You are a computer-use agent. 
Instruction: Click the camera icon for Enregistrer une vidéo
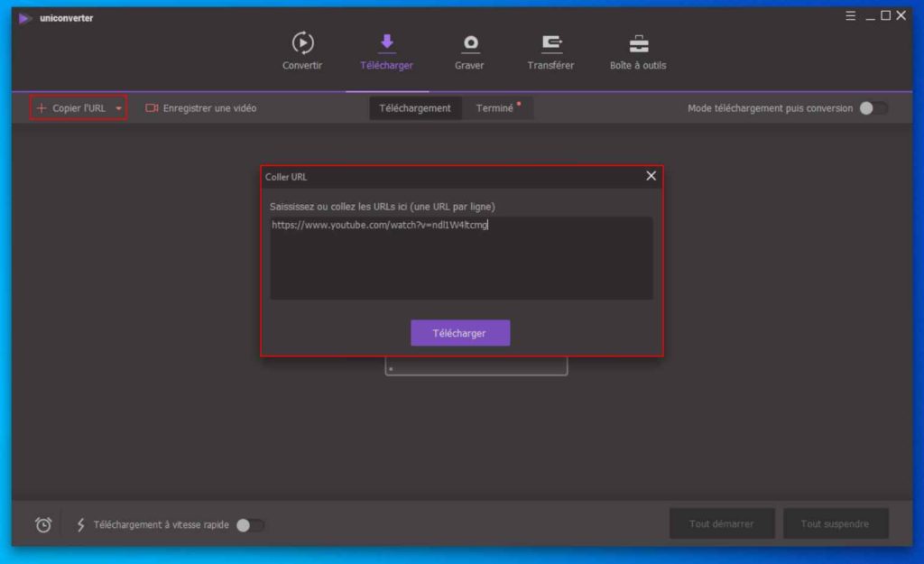click(152, 108)
